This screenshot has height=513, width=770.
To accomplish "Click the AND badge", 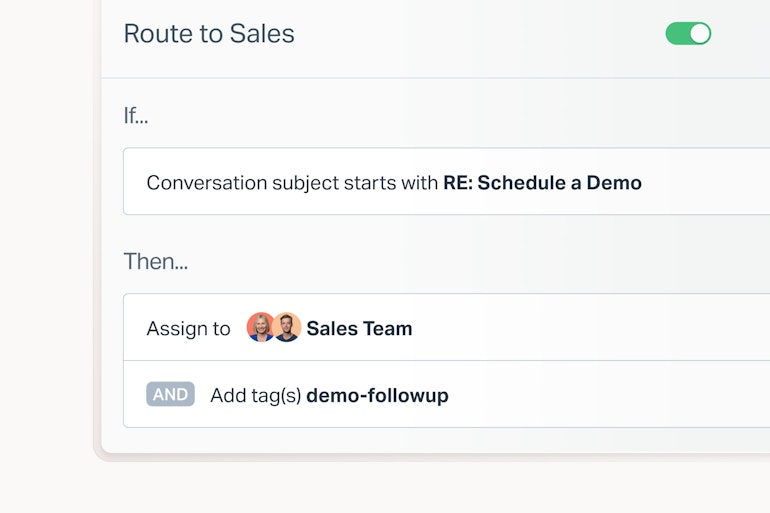I will coord(170,395).
